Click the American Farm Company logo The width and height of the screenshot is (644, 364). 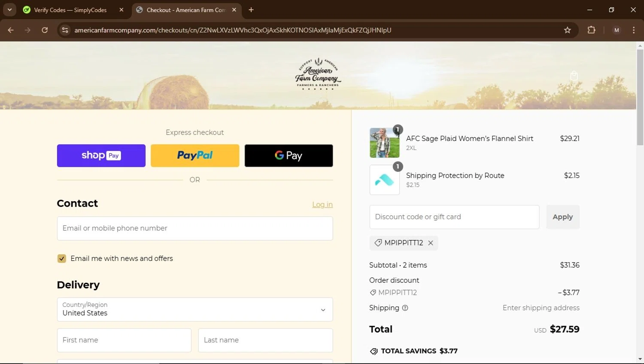click(x=318, y=74)
